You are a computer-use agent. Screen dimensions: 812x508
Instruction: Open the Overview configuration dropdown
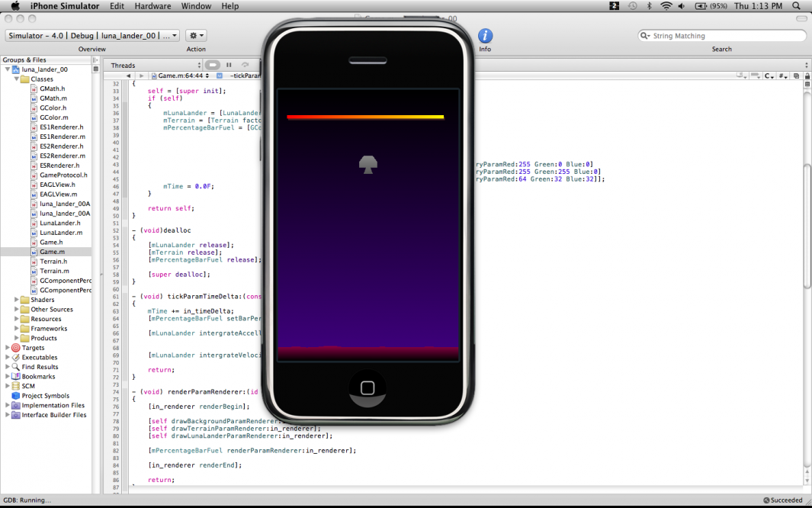point(92,36)
